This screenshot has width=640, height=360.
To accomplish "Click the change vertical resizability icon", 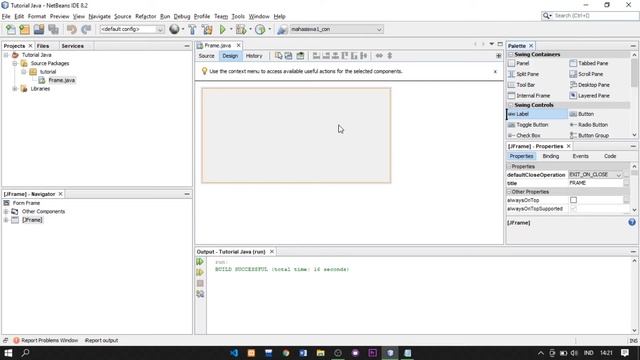I will pos(389,56).
